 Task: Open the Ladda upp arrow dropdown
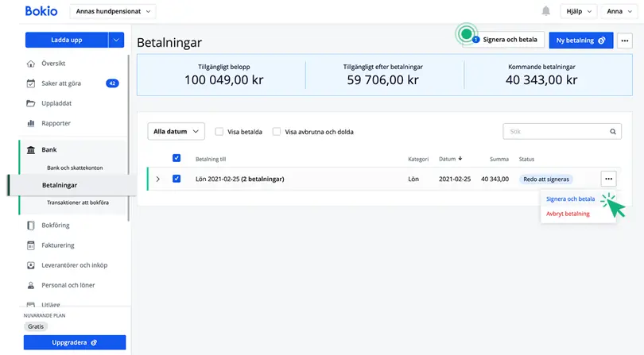[116, 40]
